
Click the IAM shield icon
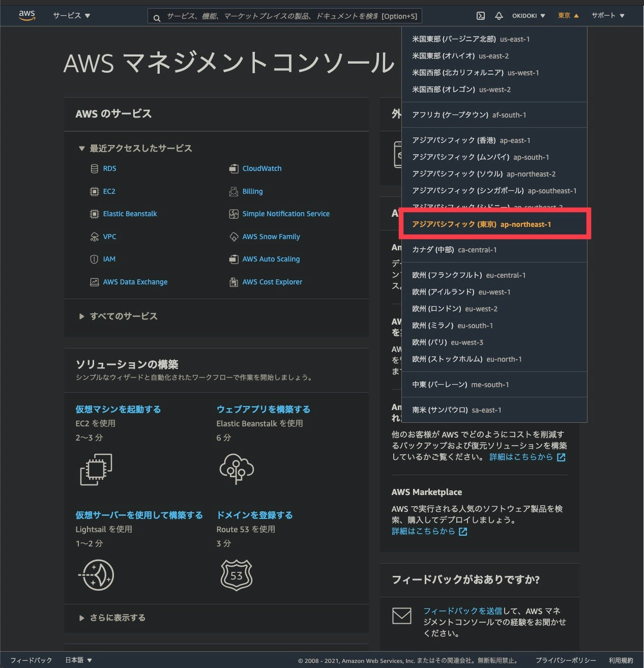(x=95, y=259)
